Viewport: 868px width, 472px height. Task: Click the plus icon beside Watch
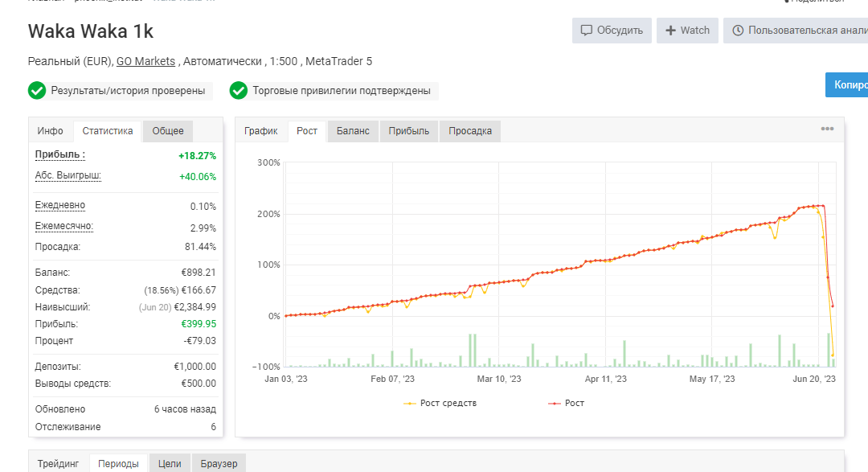click(670, 31)
